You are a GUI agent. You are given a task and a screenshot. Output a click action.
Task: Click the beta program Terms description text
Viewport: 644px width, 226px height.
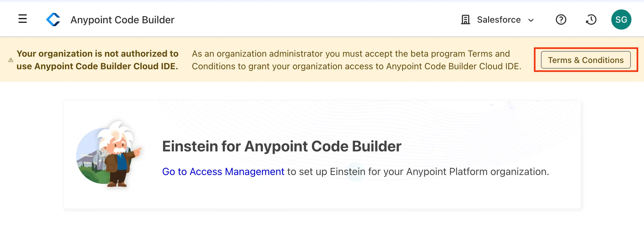356,60
